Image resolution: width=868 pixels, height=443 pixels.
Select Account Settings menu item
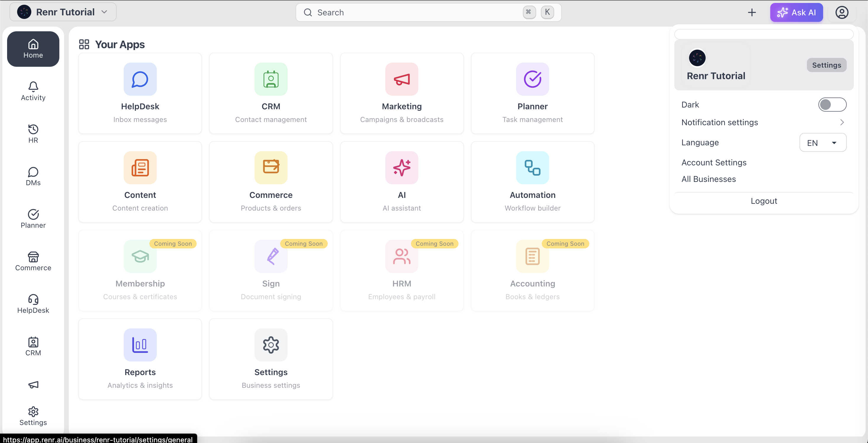coord(714,162)
